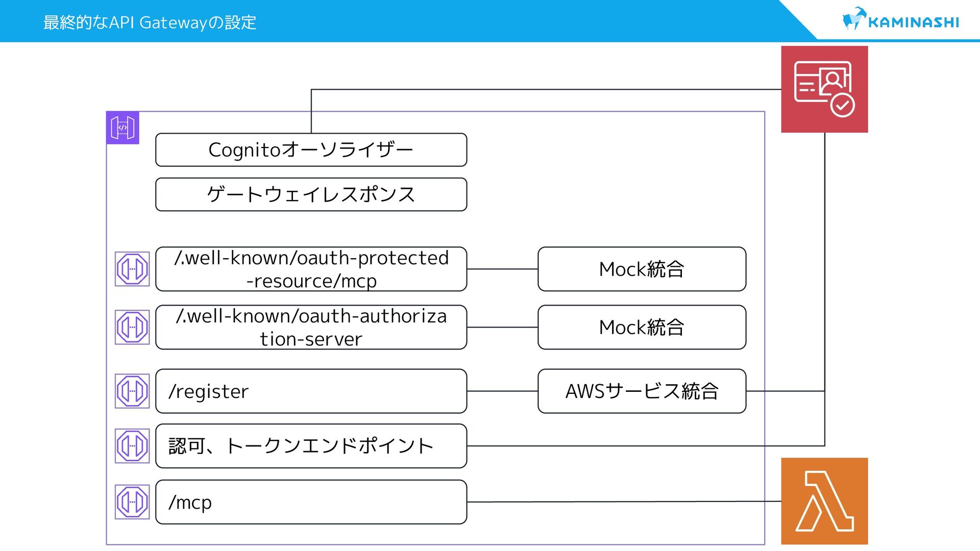Select the ゲートウェイレスポンス box
Viewport: 980px width, 551px height.
pos(311,194)
